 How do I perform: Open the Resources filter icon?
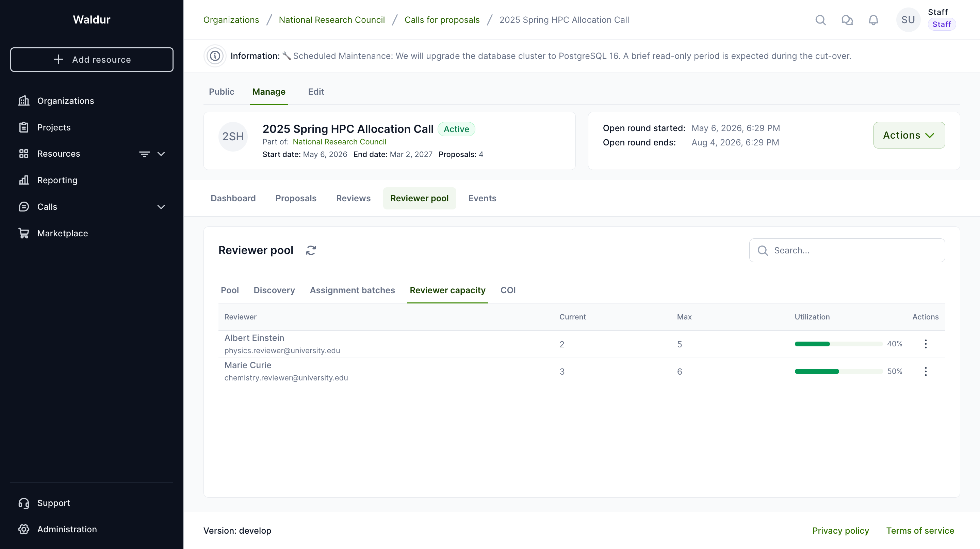144,154
